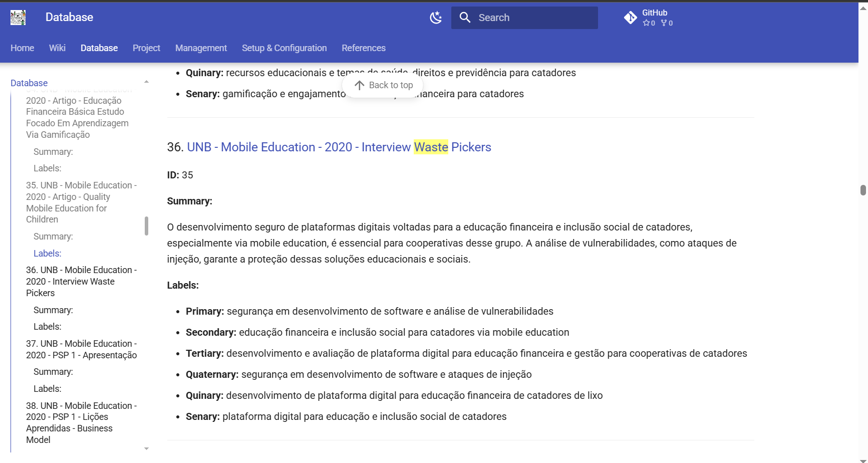The height and width of the screenshot is (463, 868).
Task: Select sidebar entry 37 UNB PSP 1 Apresentação
Action: click(x=81, y=349)
